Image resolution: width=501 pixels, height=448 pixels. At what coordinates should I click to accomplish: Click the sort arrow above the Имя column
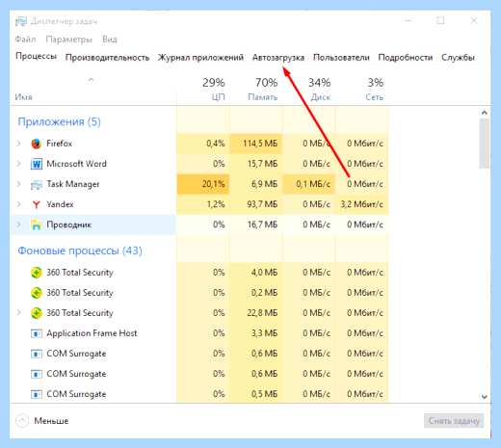[x=92, y=79]
